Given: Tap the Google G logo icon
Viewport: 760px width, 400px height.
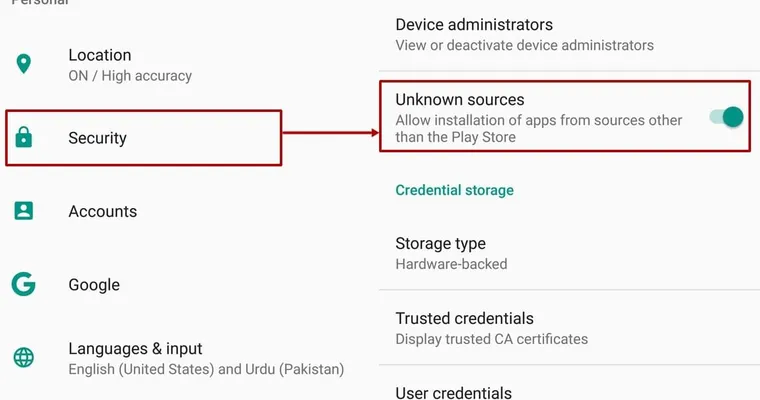Looking at the screenshot, I should (23, 284).
